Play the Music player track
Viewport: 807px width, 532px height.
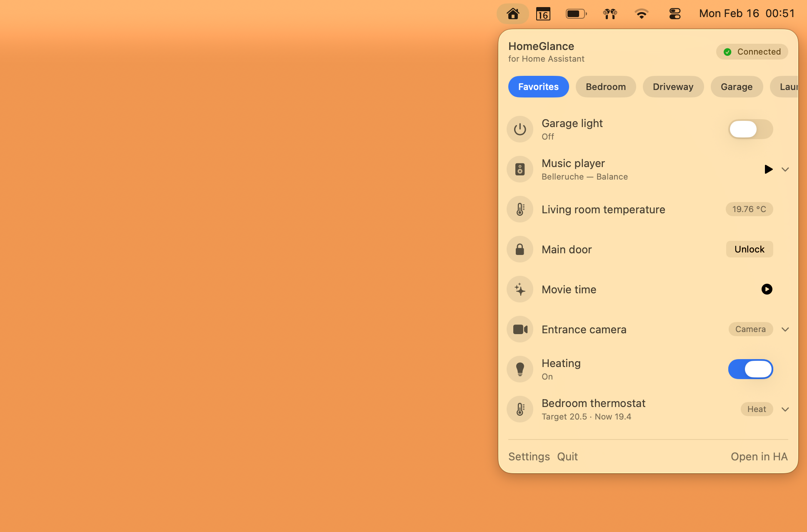click(768, 169)
